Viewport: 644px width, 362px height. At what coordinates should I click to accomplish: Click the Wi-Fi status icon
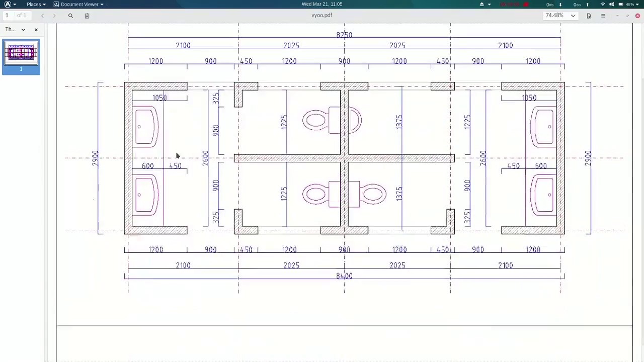point(603,4)
